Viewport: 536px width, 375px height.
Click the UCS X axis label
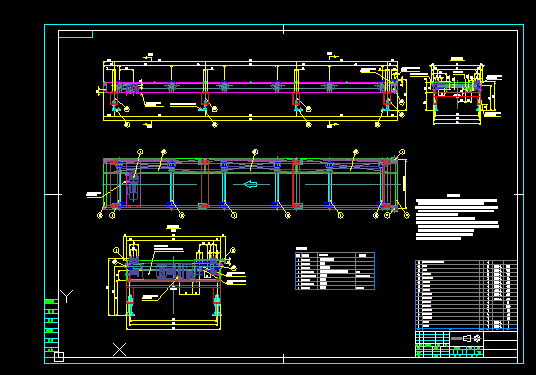[x=119, y=349]
